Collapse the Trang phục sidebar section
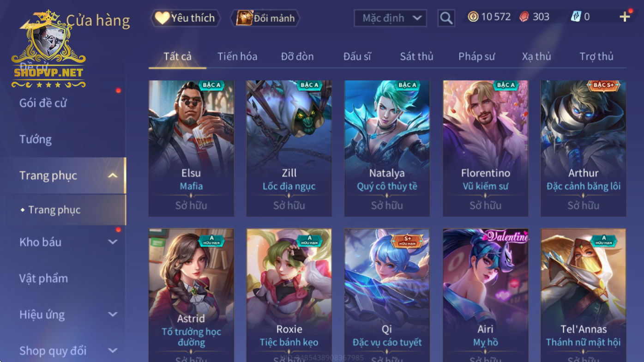The image size is (644, 362). [x=113, y=175]
